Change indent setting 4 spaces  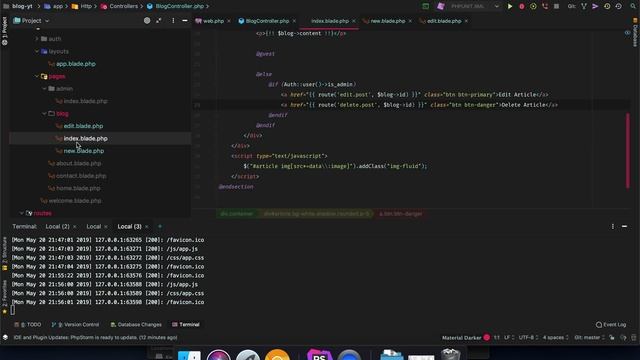tap(556, 338)
